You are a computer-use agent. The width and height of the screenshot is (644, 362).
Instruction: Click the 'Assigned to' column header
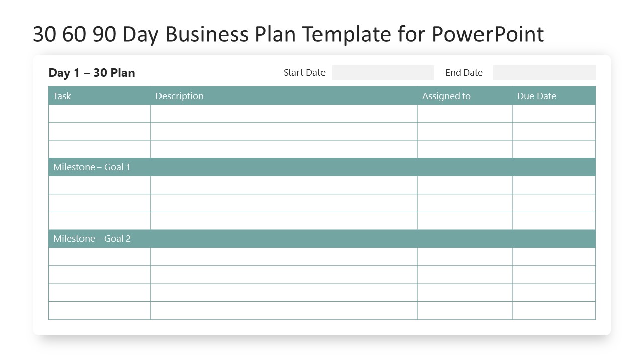tap(446, 96)
